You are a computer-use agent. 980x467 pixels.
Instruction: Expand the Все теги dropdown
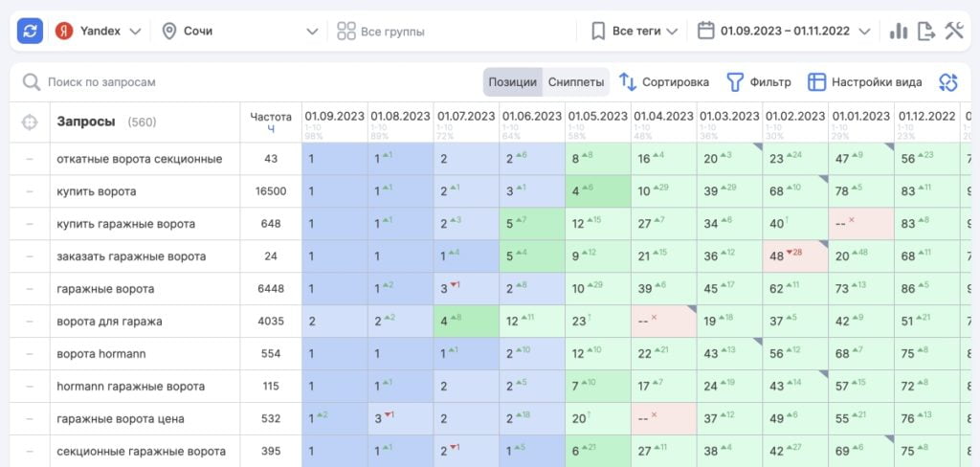tap(635, 32)
